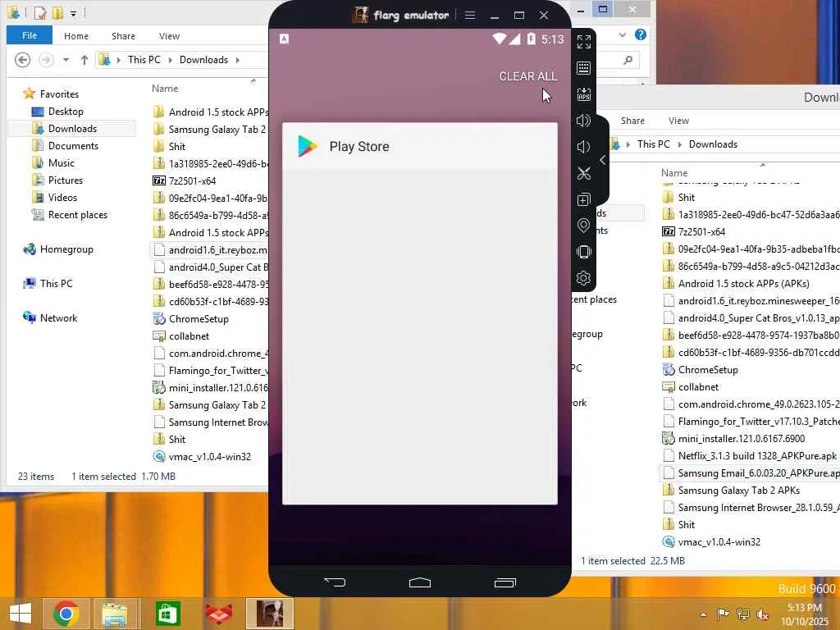Tap the Android back navigation button
Viewport: 840px width, 630px height.
335,582
